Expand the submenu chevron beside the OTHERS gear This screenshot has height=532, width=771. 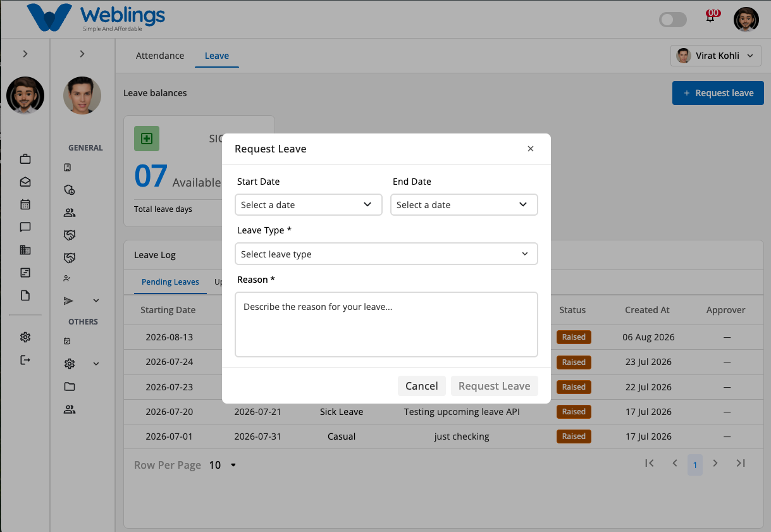pyautogui.click(x=96, y=364)
